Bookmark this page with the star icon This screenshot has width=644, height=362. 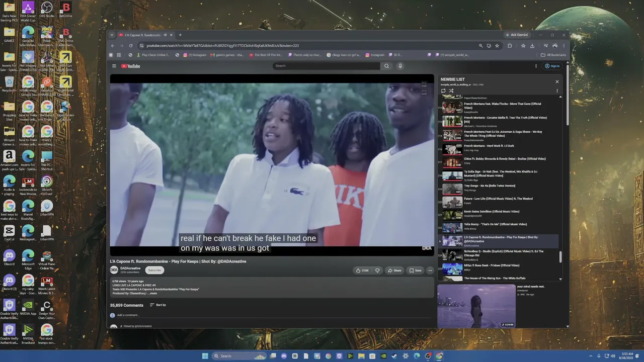coord(497,46)
